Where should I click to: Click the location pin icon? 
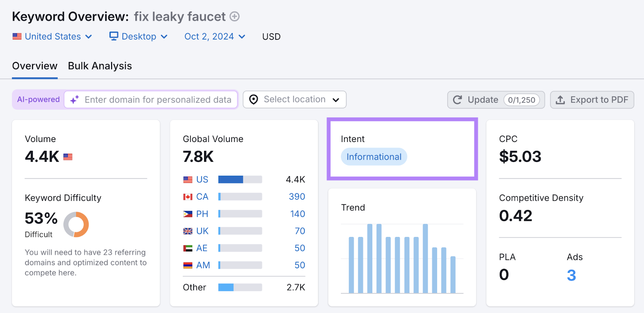(254, 100)
